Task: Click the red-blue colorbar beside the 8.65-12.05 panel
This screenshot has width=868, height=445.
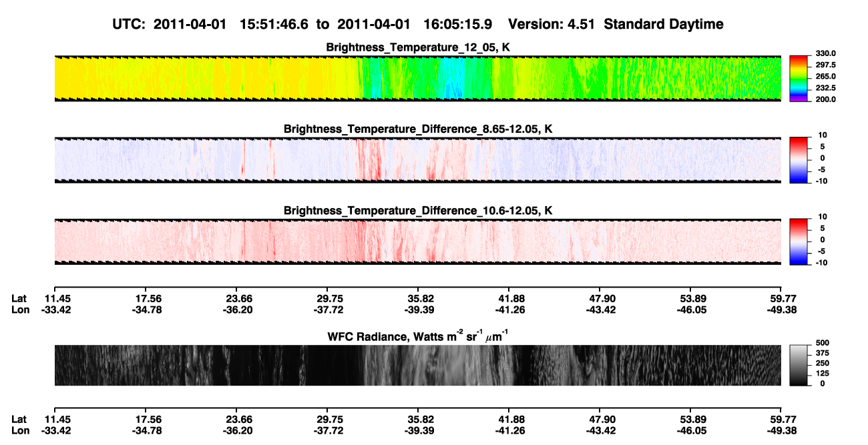Action: 799,159
